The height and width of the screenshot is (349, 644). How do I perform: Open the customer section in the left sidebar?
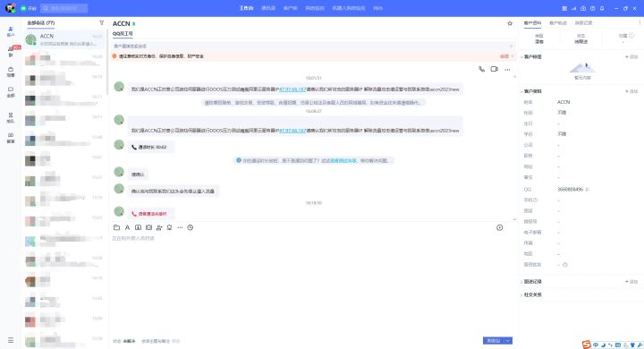coord(11,31)
